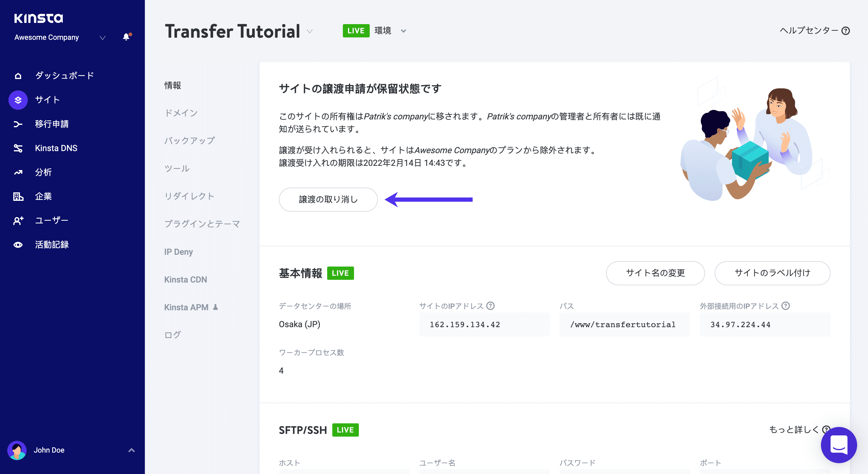This screenshot has height=474, width=868.
Task: Click path field /www/transfertutorial
Action: tap(624, 324)
